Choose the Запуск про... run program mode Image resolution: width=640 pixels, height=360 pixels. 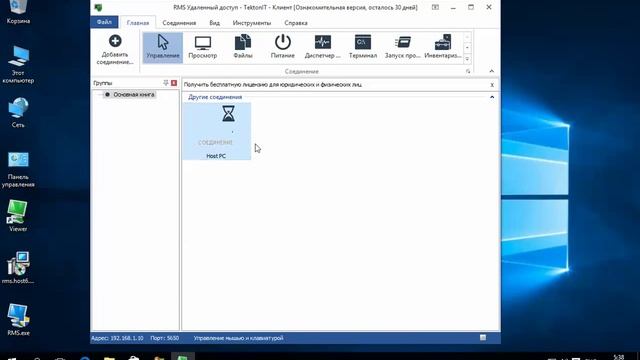click(402, 47)
